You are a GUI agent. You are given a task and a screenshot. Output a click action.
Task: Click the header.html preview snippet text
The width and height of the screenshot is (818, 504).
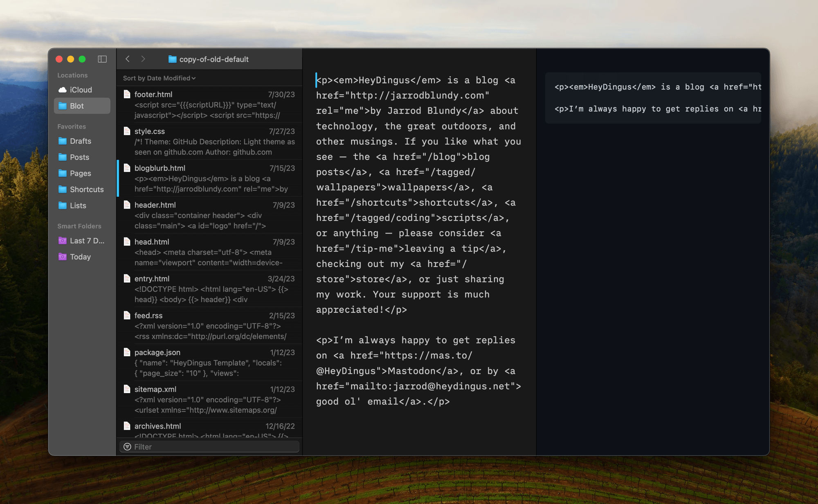(200, 220)
